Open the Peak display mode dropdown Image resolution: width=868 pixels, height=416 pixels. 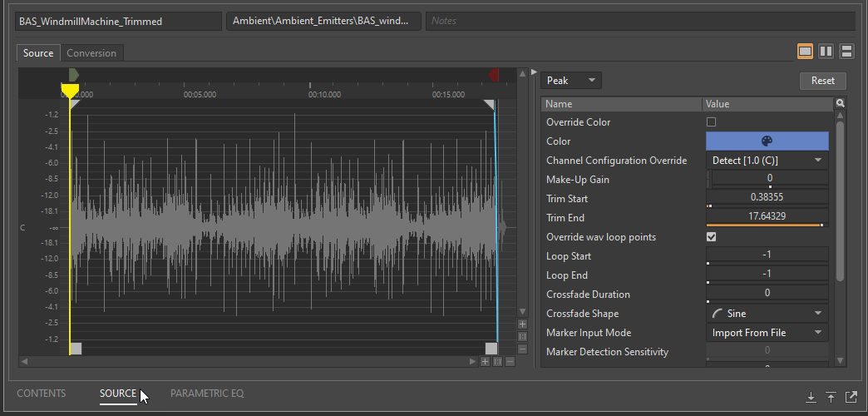pyautogui.click(x=571, y=81)
